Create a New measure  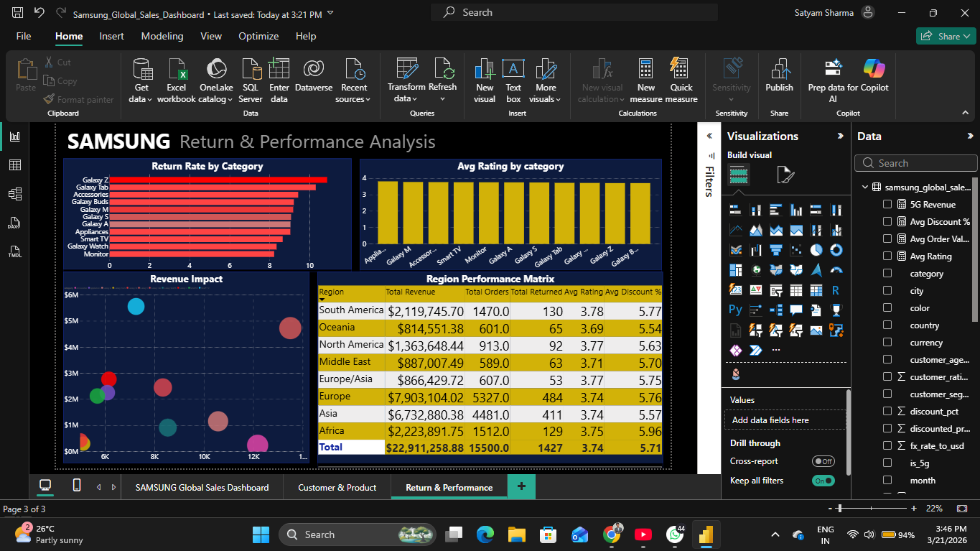(646, 80)
